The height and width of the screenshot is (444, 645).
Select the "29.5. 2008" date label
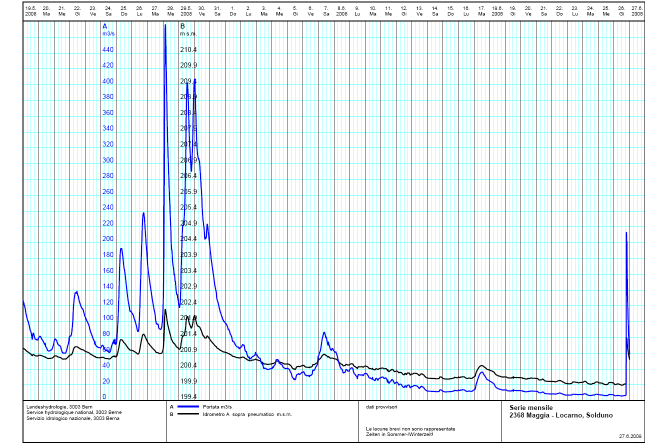click(x=185, y=10)
